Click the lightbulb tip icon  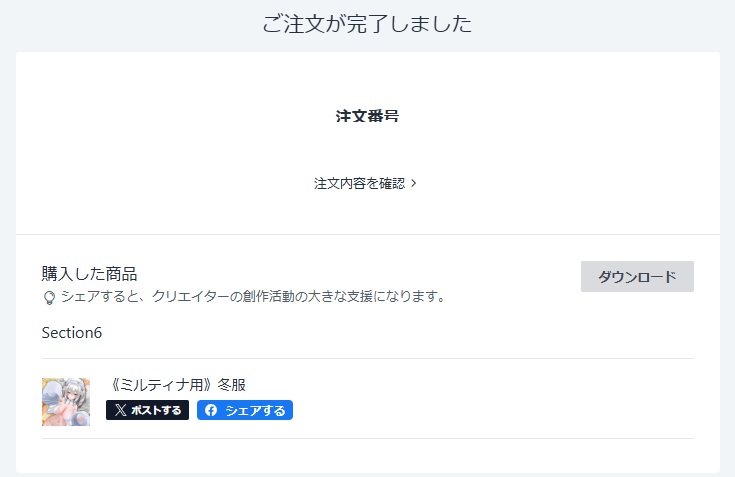(49, 297)
